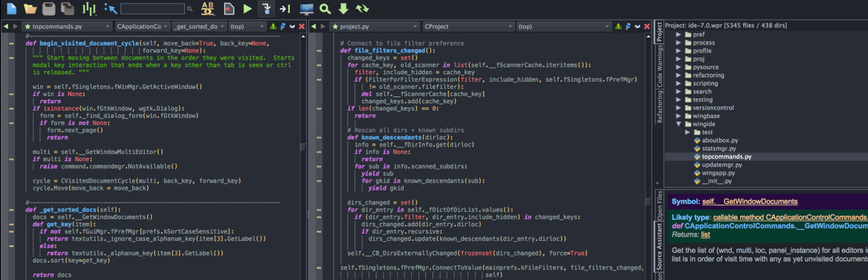The image size is (868, 280).
Task: Click into the toolbar search input field
Action: point(152,9)
